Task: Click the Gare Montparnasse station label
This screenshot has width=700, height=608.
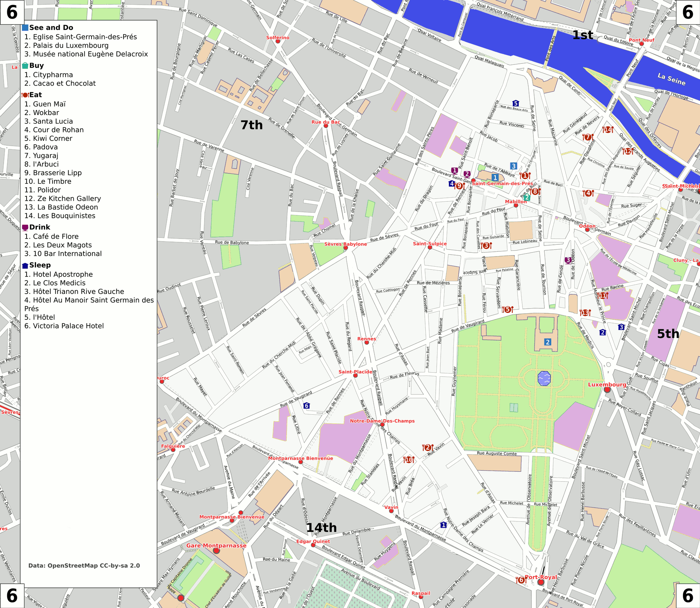Action: (217, 545)
